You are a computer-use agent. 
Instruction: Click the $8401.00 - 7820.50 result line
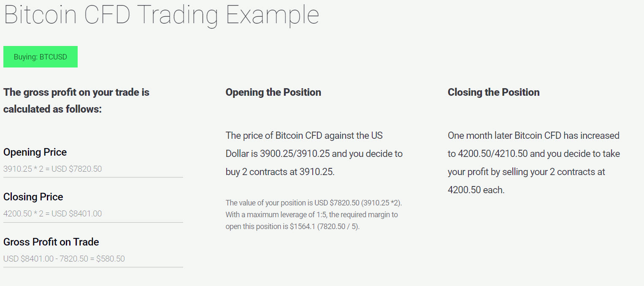click(64, 259)
